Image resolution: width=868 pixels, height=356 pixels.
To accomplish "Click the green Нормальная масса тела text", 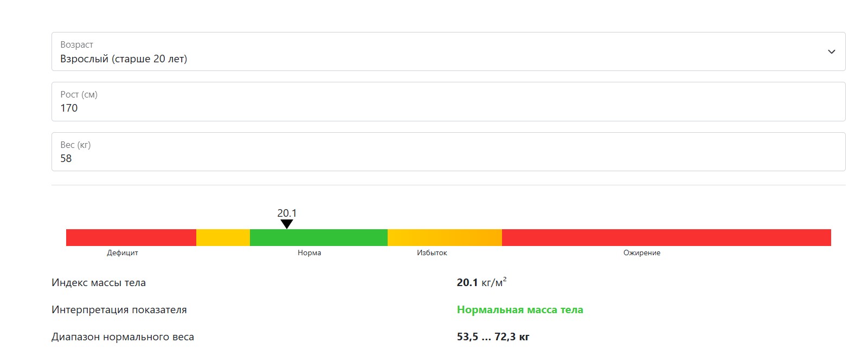I will tap(520, 310).
